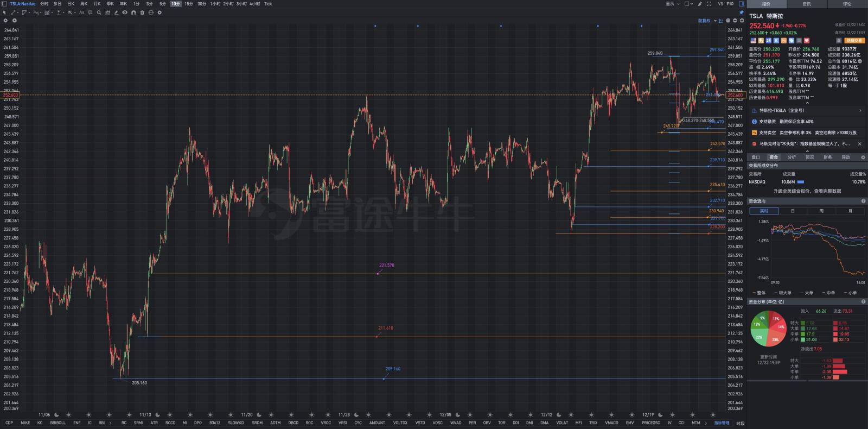Image resolution: width=868 pixels, height=429 pixels.
Task: Dismiss the 马斯克 news headline
Action: pos(859,144)
